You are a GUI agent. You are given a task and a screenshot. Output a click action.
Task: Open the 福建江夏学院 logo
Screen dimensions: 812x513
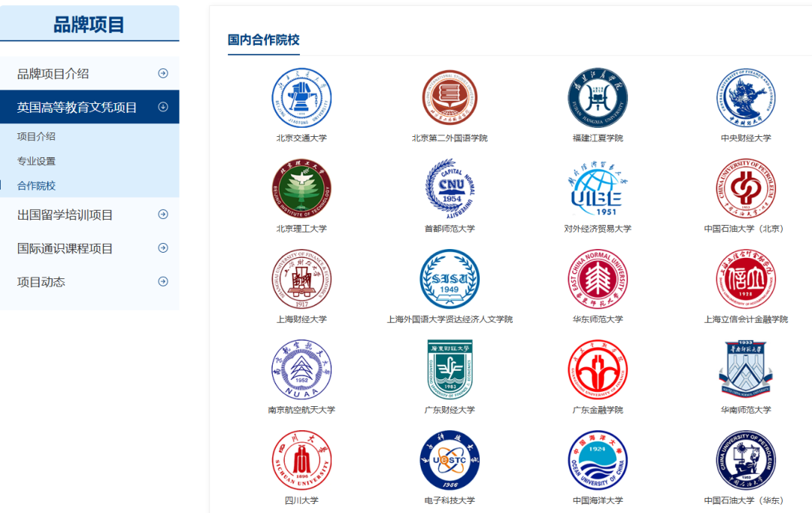(598, 98)
